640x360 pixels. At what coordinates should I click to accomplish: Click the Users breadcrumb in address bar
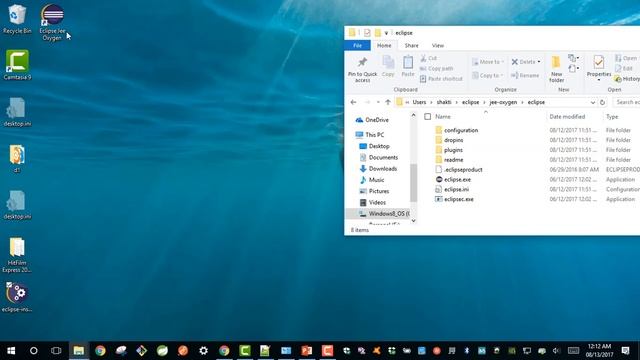point(419,102)
